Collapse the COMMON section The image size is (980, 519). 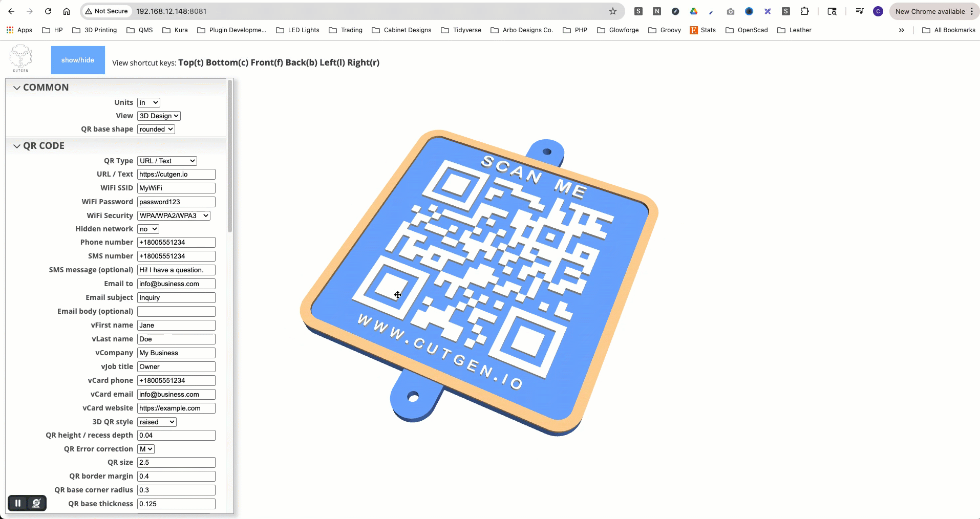17,88
